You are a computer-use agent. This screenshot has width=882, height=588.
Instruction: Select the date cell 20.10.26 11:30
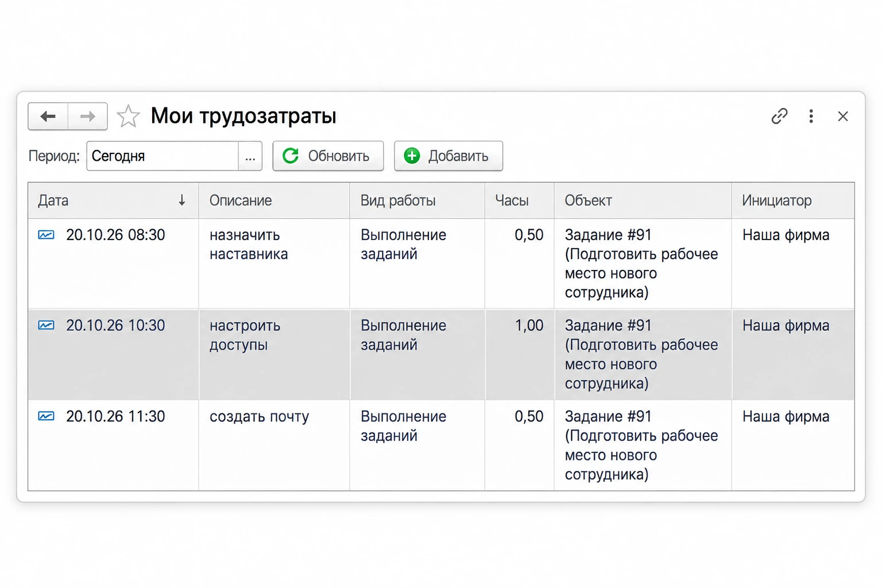click(115, 416)
